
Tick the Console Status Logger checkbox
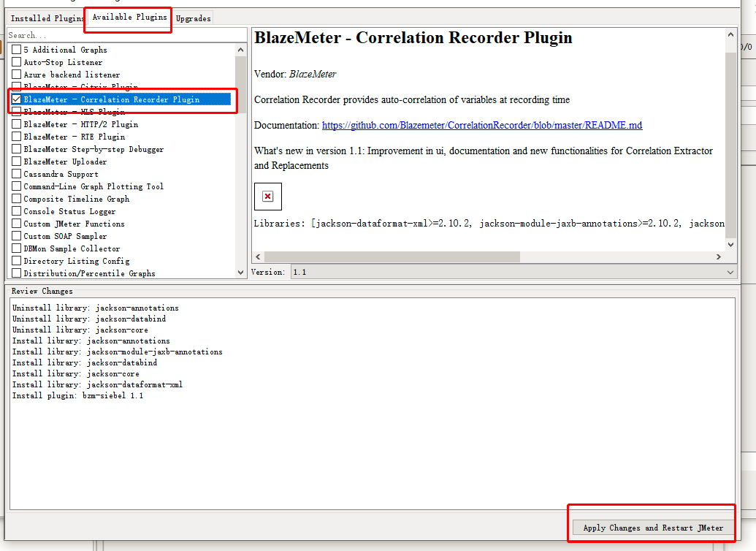[x=16, y=211]
